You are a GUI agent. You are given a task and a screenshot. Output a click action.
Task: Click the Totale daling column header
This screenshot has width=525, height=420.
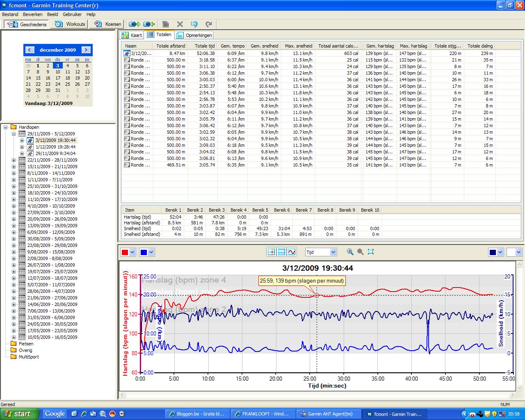[480, 46]
